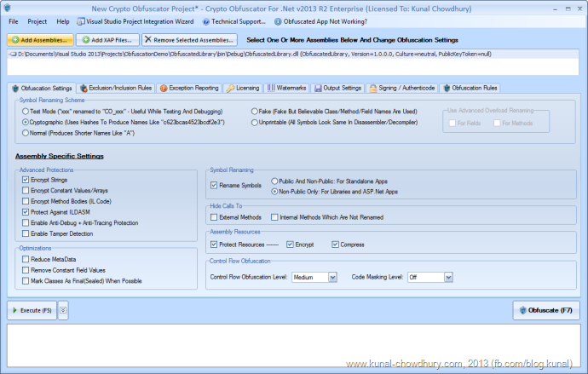Switch to Exclusion/Inclusion Rules tab

tap(116, 88)
